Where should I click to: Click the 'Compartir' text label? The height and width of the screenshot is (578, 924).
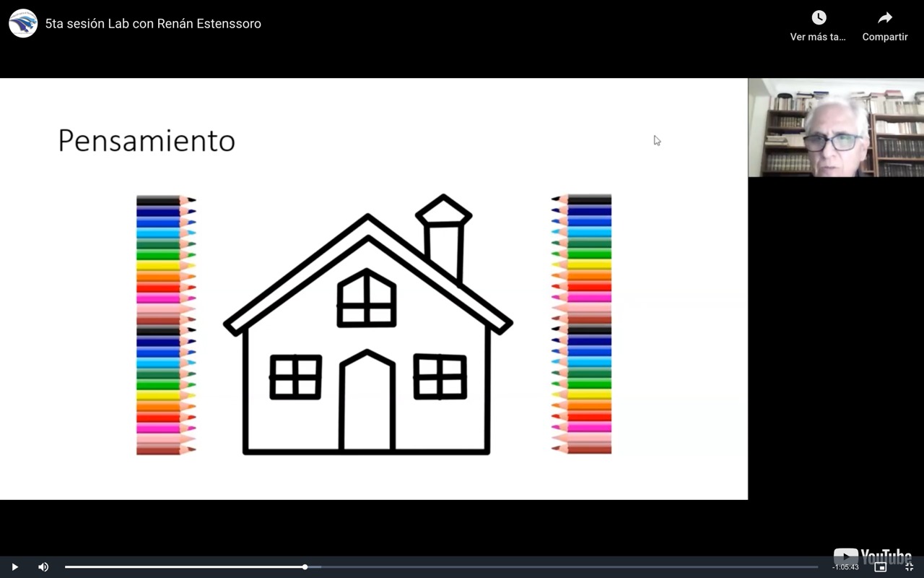click(884, 37)
